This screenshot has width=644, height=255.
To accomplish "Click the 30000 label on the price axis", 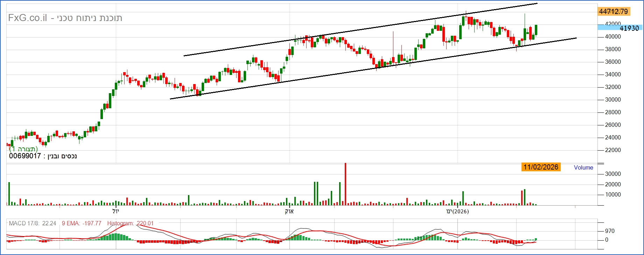I will (x=613, y=100).
